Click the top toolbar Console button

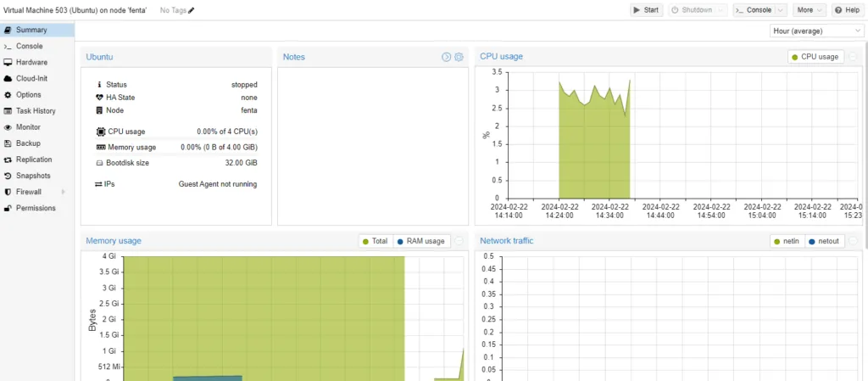pyautogui.click(x=754, y=10)
